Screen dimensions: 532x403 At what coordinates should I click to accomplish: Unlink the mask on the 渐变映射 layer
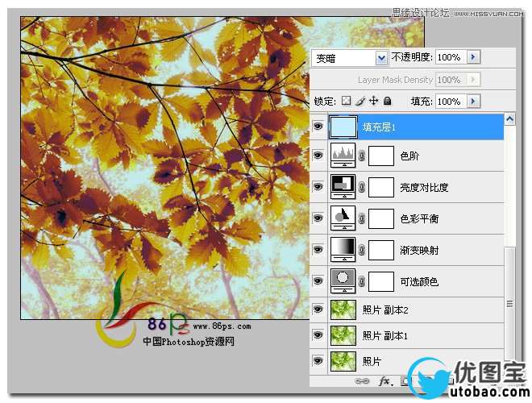click(362, 250)
